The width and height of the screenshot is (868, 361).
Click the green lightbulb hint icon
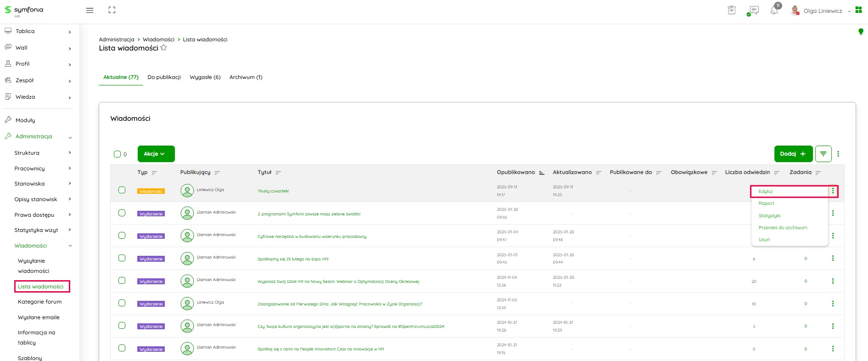[861, 32]
